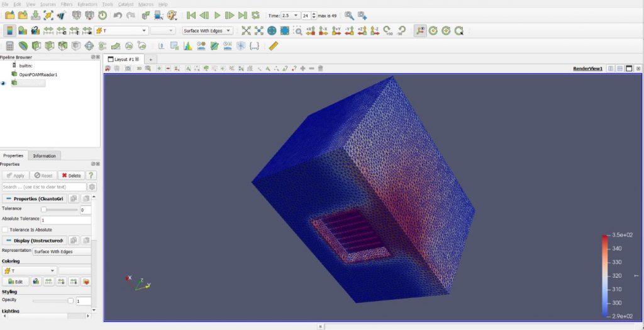Image resolution: width=644 pixels, height=330 pixels.
Task: Enable Tolerance Is Absolute checkbox
Action: (x=6, y=230)
